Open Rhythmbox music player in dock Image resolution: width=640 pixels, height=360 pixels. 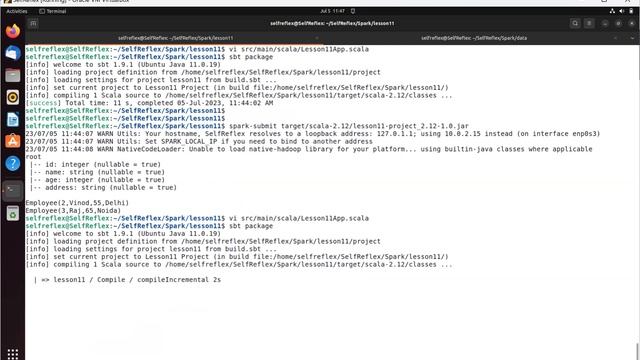pos(13,97)
